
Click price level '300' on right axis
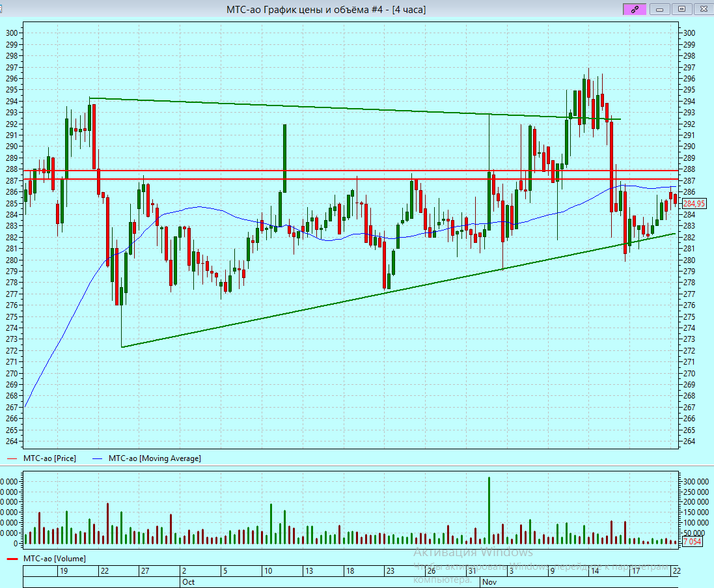pos(689,33)
